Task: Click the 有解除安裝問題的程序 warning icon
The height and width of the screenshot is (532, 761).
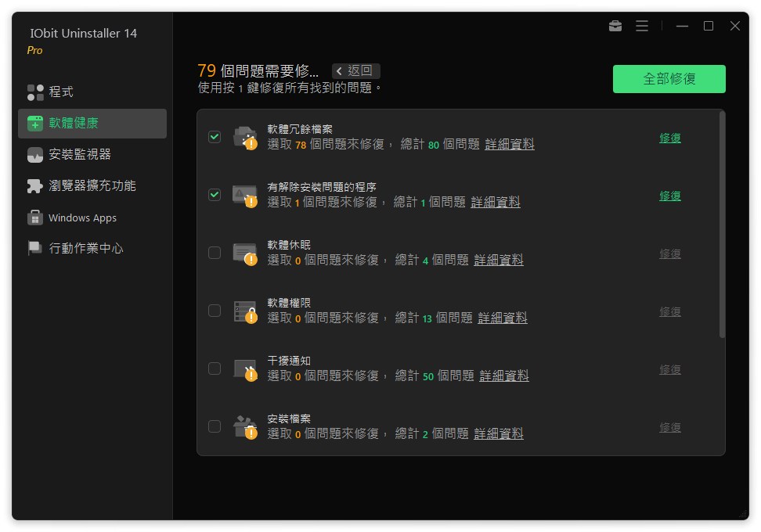Action: click(245, 196)
